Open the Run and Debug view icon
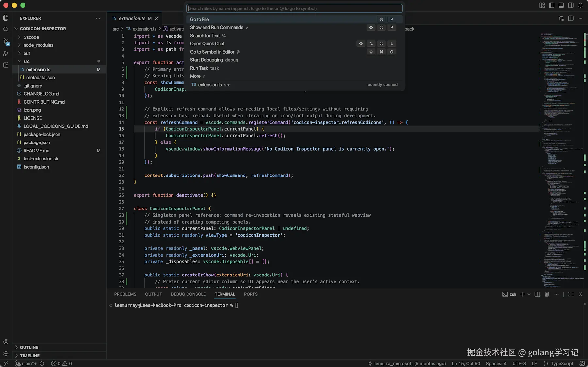 [x=6, y=53]
